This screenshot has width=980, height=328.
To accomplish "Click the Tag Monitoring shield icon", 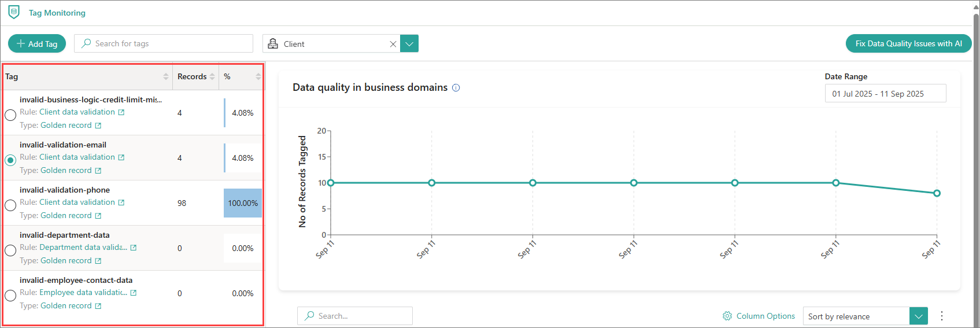I will [14, 12].
